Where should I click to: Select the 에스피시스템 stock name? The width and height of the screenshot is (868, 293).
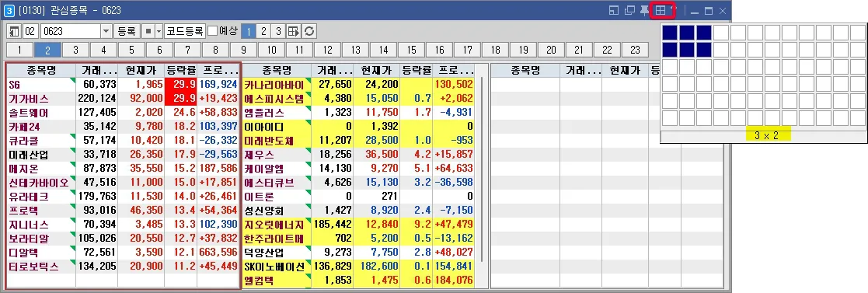[274, 99]
